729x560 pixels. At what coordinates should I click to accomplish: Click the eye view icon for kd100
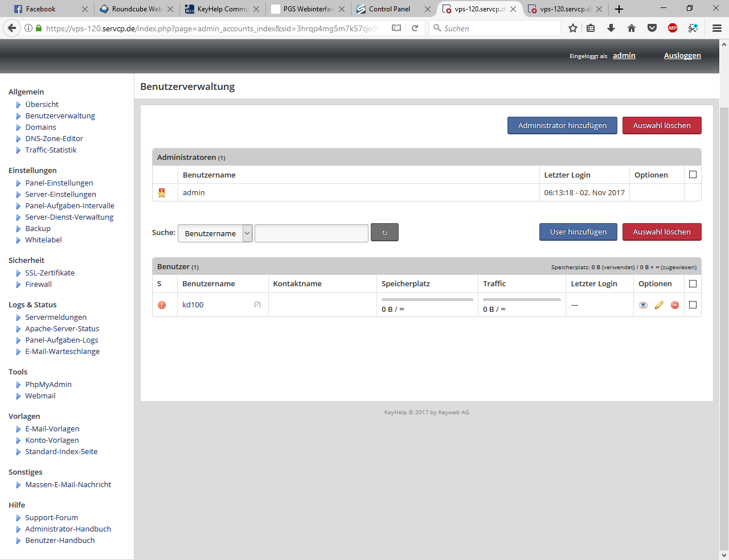(643, 305)
